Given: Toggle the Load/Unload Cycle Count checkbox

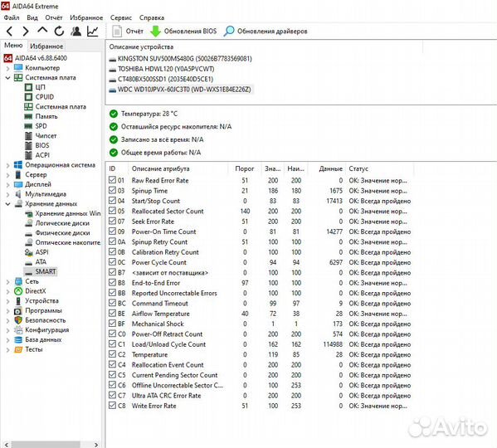Looking at the screenshot, I should [112, 343].
